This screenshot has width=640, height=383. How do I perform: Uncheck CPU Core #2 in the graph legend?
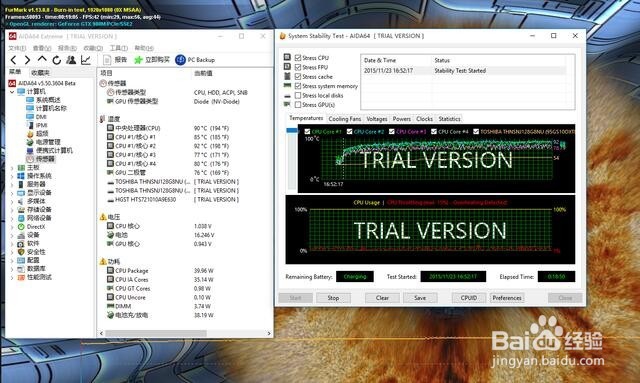point(349,131)
